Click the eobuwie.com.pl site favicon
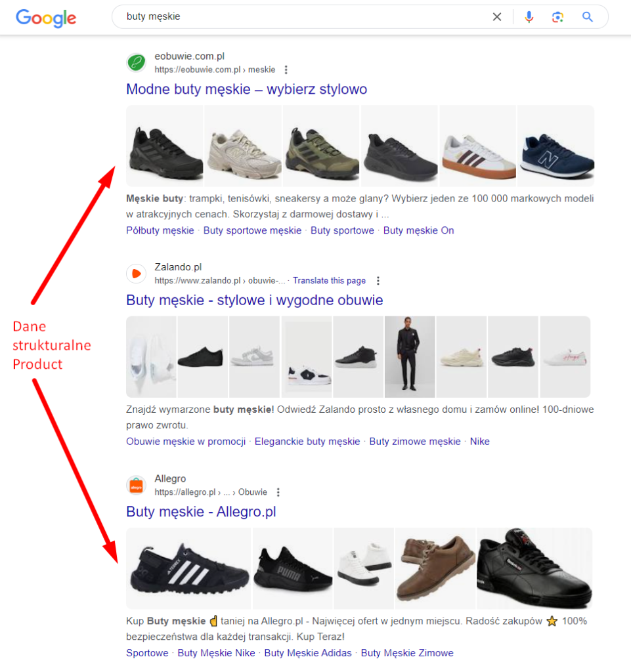 click(x=137, y=63)
